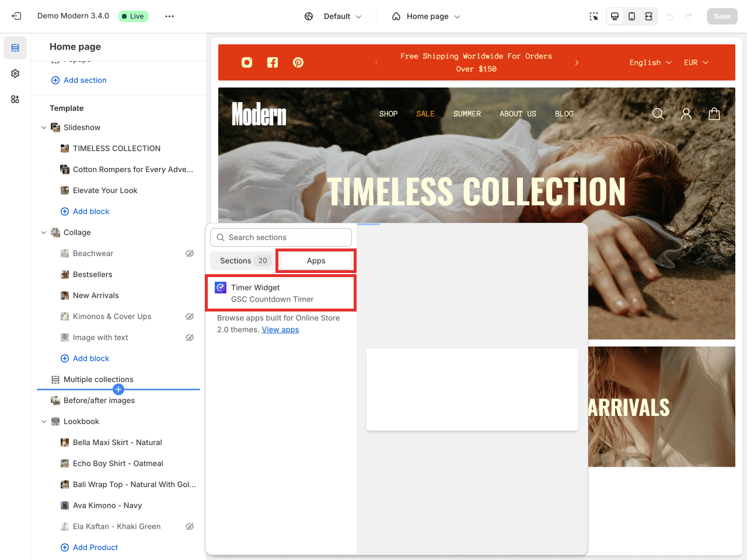Toggle visibility of Ela Kaftan - Khaki Green

(190, 527)
